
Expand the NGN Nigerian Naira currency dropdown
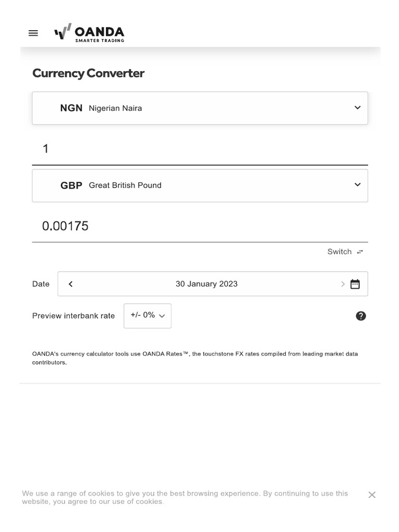pyautogui.click(x=357, y=108)
